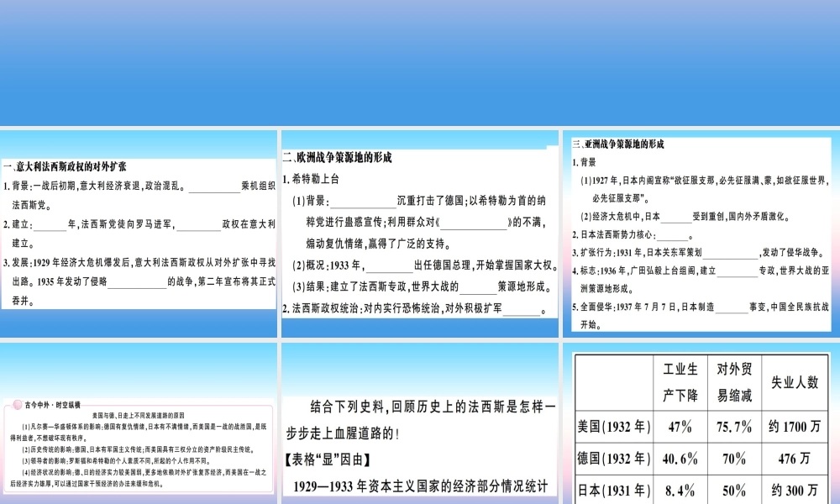
Task: Click the line (2)经济大危机中,日本
Action: coord(685,217)
